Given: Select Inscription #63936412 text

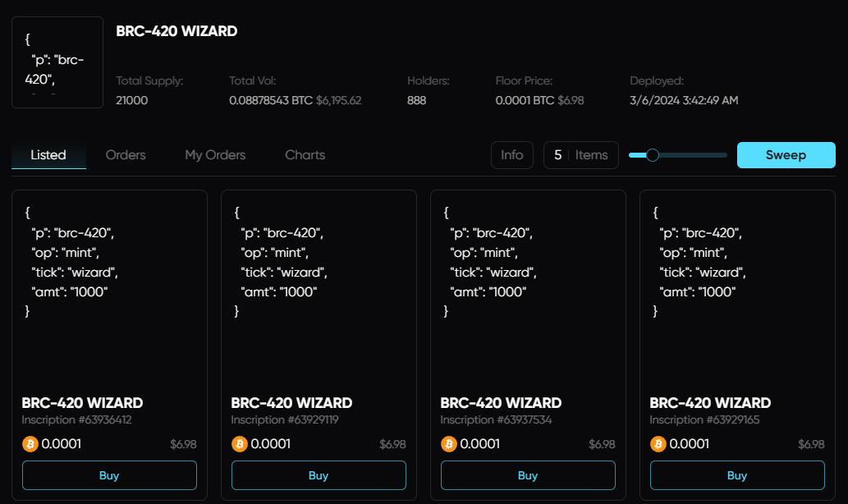Looking at the screenshot, I should [x=77, y=420].
